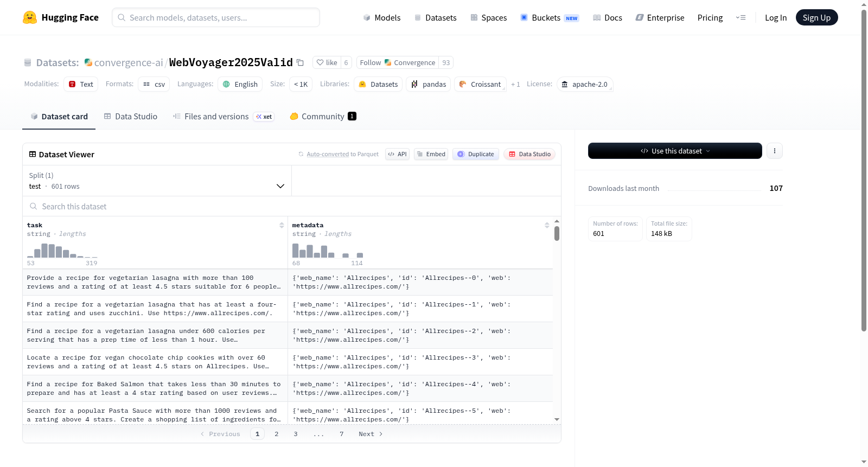Click the sort icon on the metadata column
Image resolution: width=868 pixels, height=467 pixels.
(547, 225)
